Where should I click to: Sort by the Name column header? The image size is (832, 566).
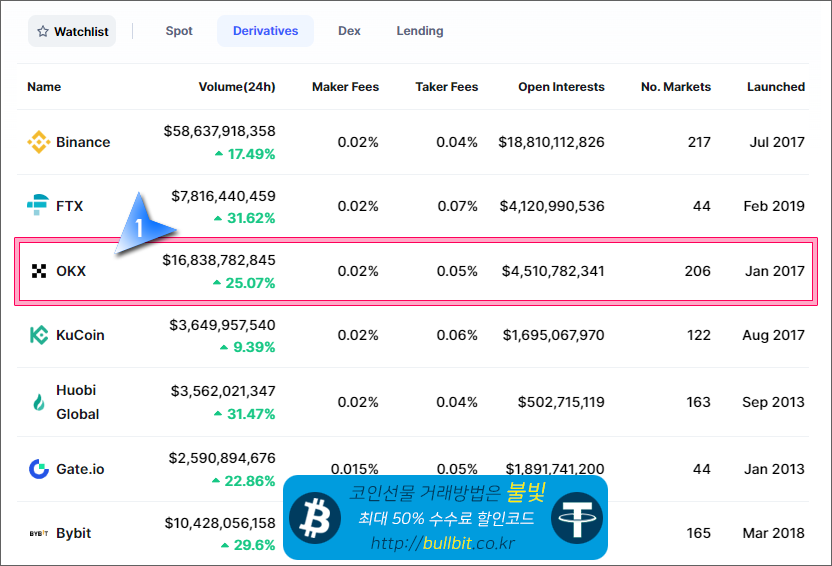point(44,86)
